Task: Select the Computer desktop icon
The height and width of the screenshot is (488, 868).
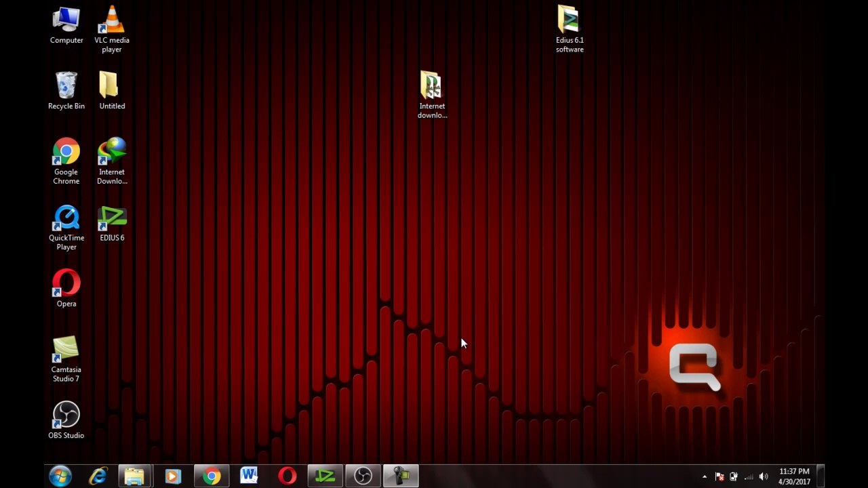Action: point(66,26)
